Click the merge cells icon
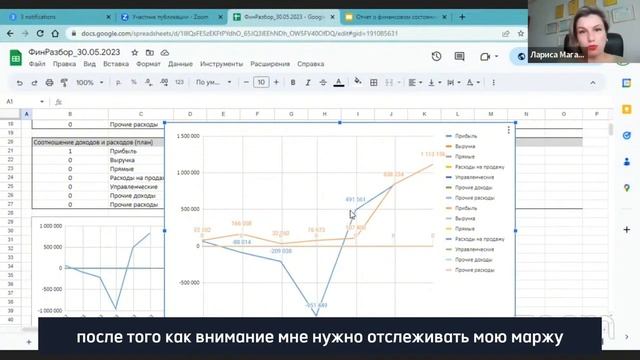Image resolution: width=640 pixels, height=360 pixels. 389,83
